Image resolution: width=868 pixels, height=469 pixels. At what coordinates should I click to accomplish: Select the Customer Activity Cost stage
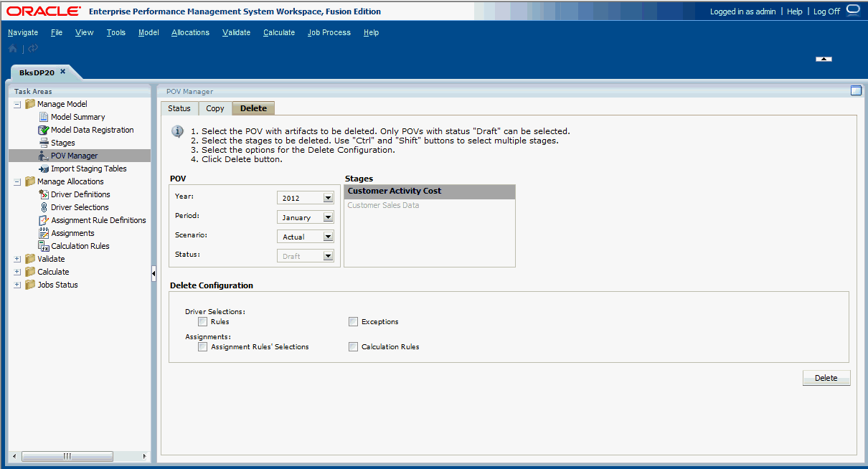coord(430,191)
